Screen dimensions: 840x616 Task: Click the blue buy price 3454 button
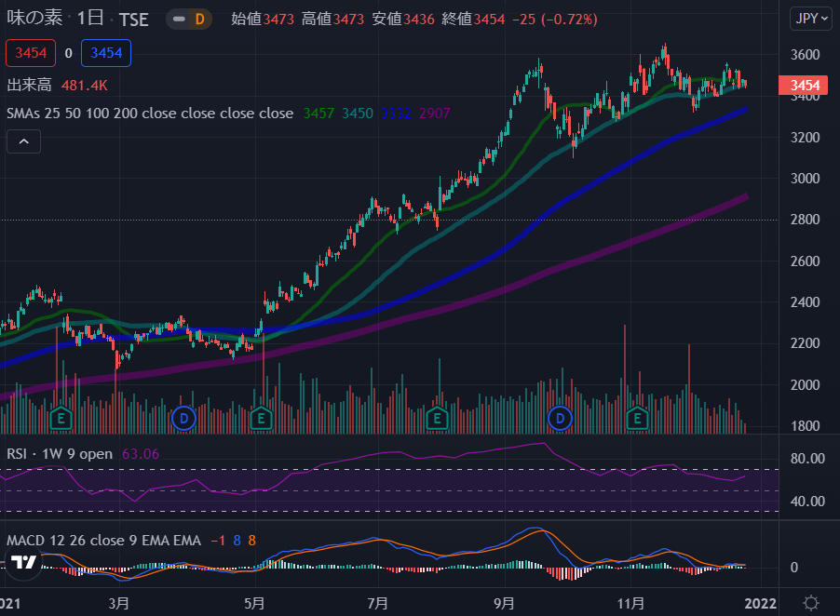pos(106,53)
